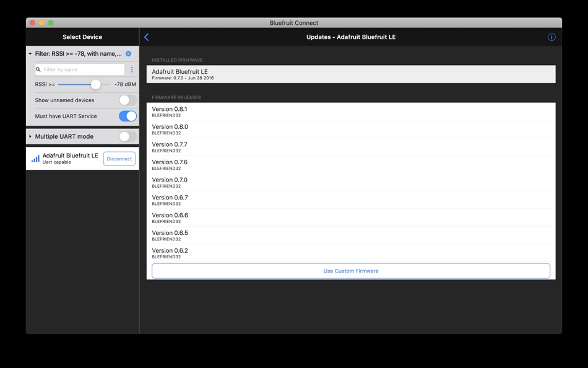Close the Bluefruit Connect window
The height and width of the screenshot is (368, 588).
pos(32,23)
